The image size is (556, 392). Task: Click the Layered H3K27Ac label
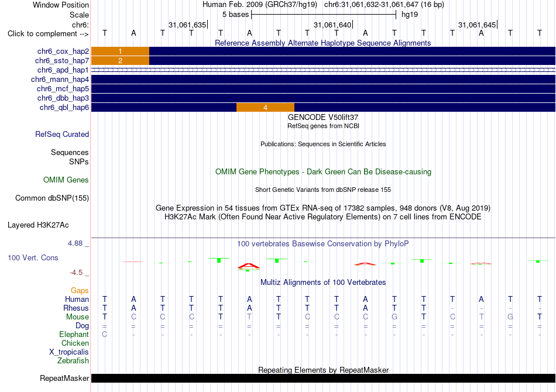[38, 225]
